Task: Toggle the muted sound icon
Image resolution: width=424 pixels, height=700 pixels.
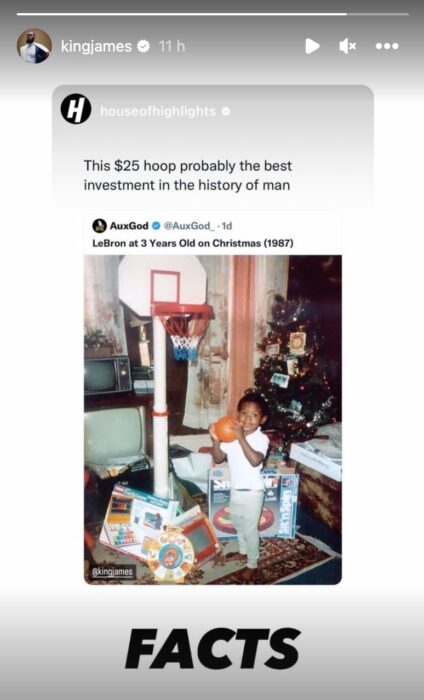Action: tap(347, 46)
